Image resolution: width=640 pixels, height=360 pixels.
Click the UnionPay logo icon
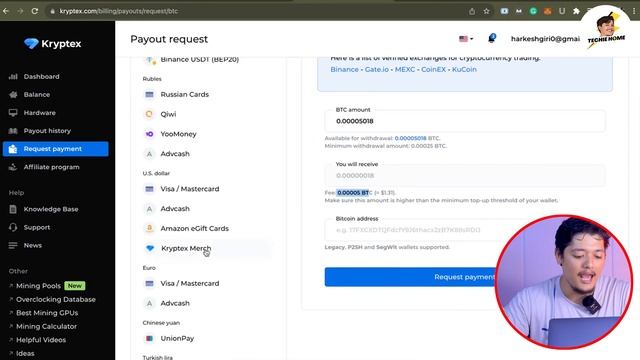pos(149,338)
